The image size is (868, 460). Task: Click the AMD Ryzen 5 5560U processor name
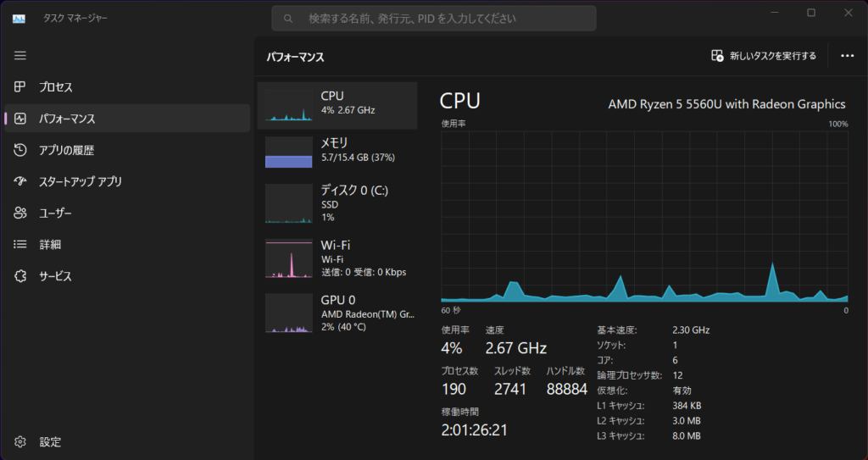(x=726, y=104)
